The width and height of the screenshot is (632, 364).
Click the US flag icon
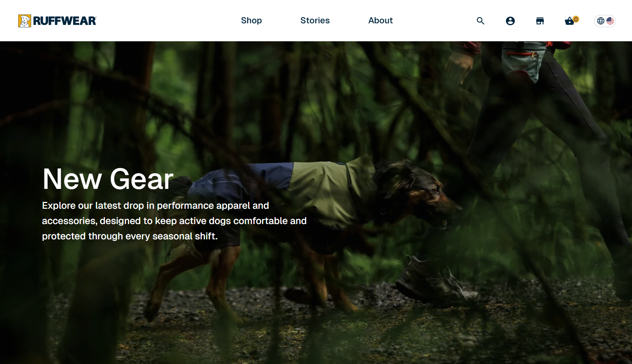610,21
